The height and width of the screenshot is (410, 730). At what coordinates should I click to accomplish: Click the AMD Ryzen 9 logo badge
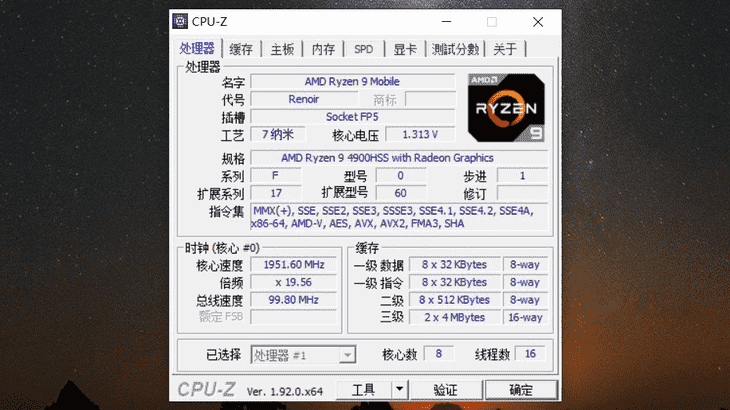point(506,108)
